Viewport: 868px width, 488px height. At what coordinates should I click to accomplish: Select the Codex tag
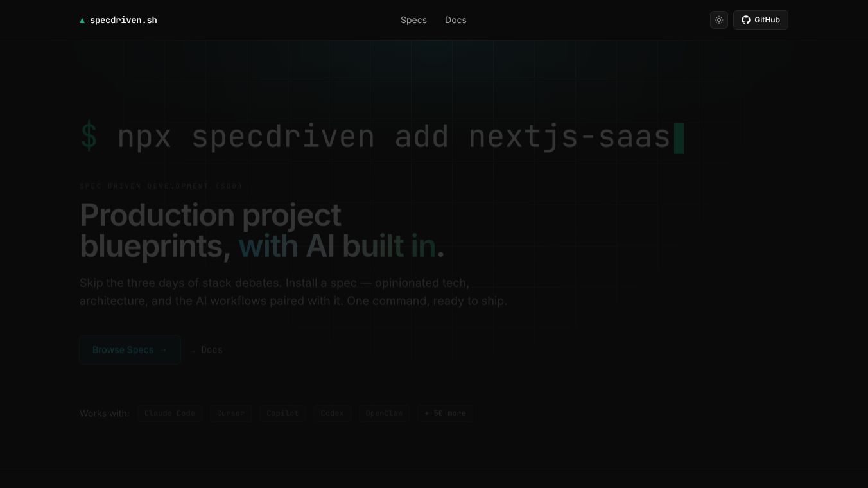click(x=333, y=413)
